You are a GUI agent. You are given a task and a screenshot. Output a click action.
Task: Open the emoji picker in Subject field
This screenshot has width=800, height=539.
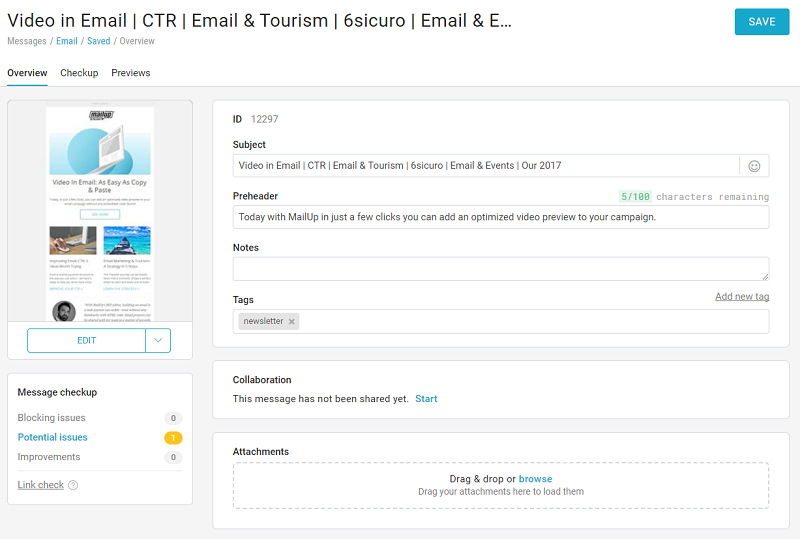pyautogui.click(x=755, y=166)
